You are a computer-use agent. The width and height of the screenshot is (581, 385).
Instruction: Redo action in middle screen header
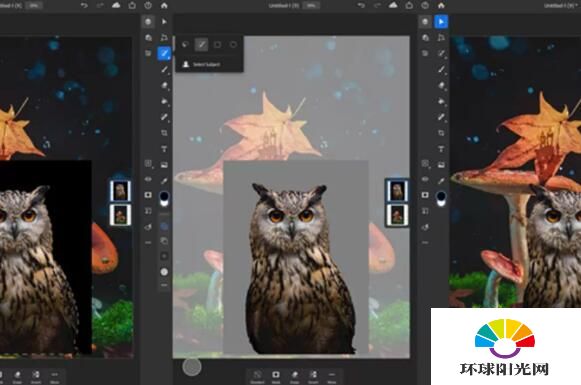(x=377, y=6)
